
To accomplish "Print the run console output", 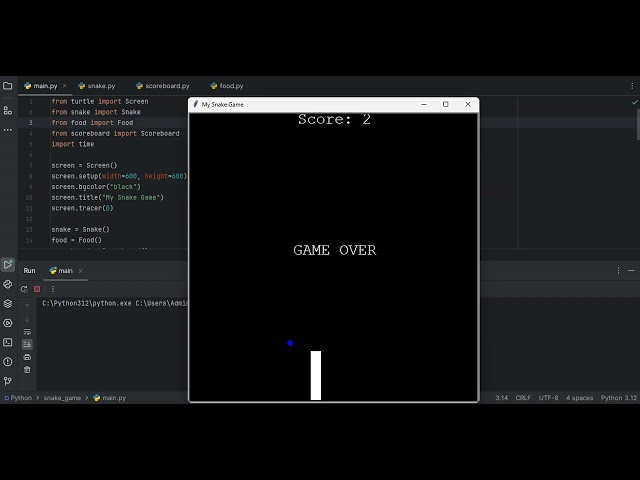I will (27, 357).
